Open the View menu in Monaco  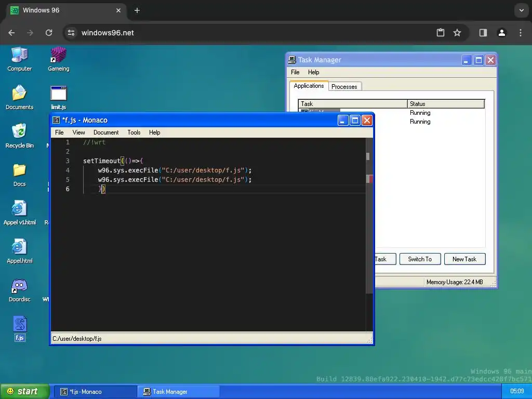click(79, 132)
